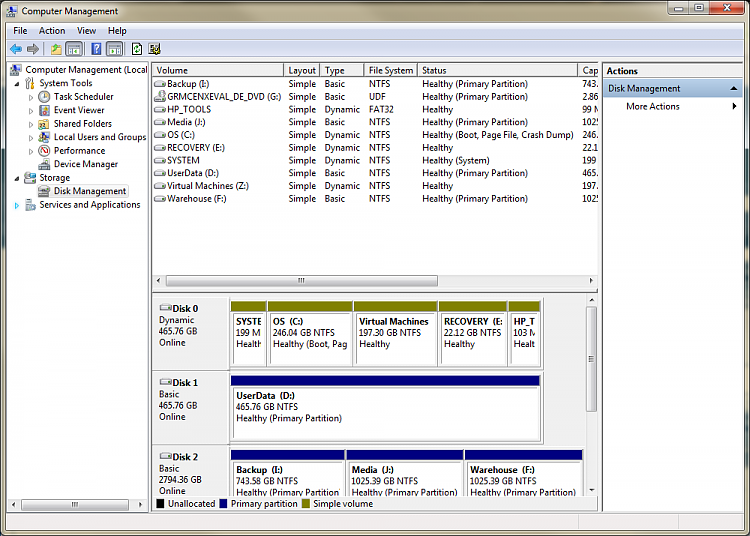Expand Services and Applications node
The image size is (750, 536).
pos(17,205)
